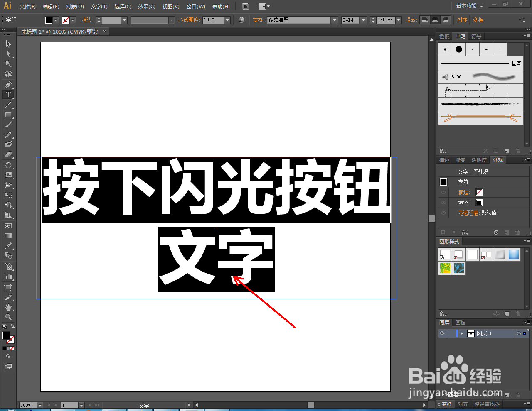Open the 140 pt font size dropdown

(398, 20)
